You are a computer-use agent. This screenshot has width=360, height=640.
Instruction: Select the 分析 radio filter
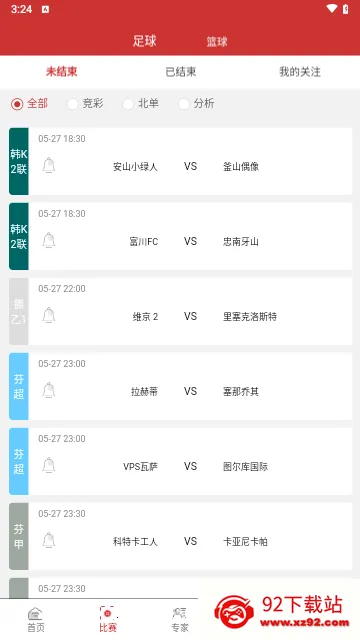point(184,104)
